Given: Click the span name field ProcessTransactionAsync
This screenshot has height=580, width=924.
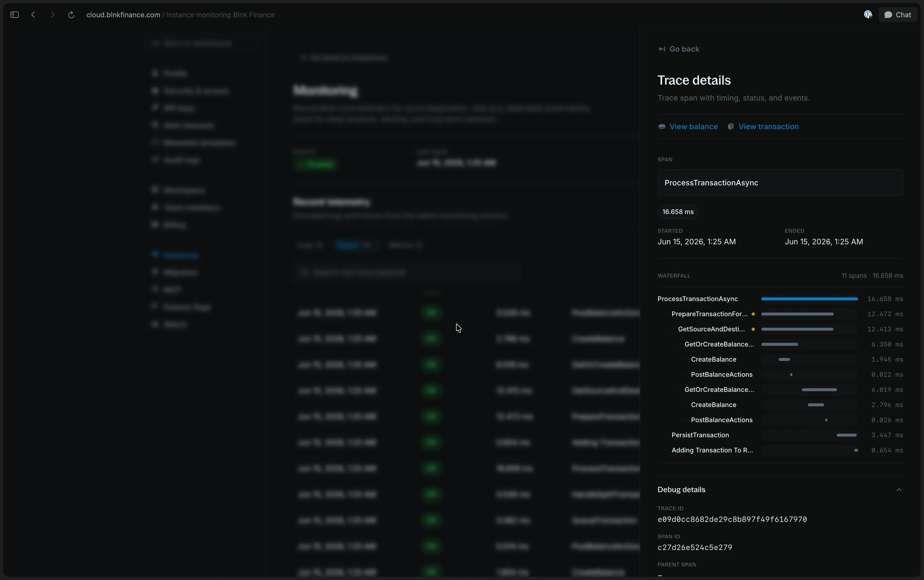Looking at the screenshot, I should (x=780, y=183).
